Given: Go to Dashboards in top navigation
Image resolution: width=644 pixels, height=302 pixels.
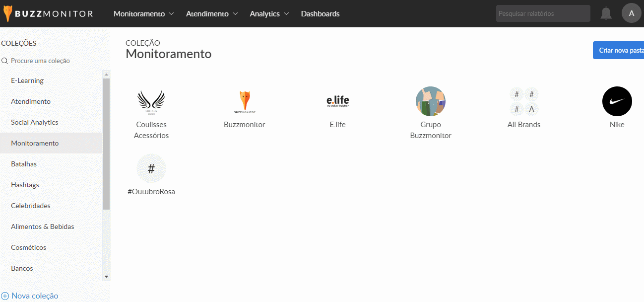Looking at the screenshot, I should point(320,14).
